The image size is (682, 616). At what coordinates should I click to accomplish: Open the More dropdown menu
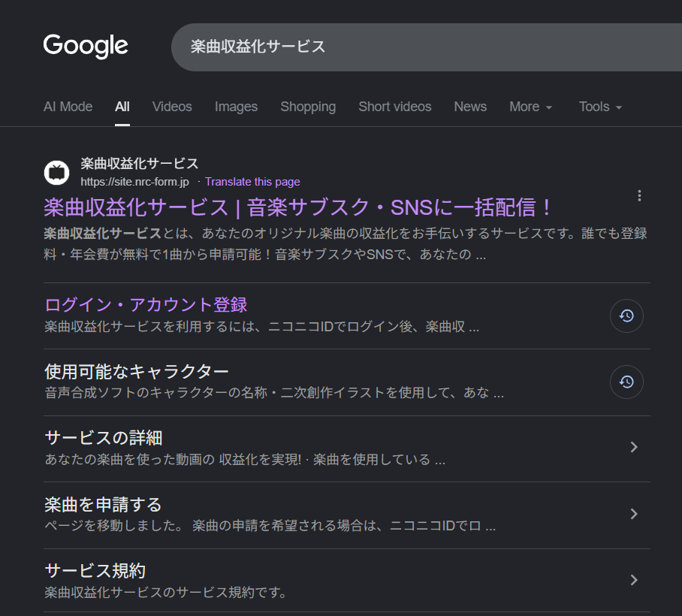tap(530, 107)
